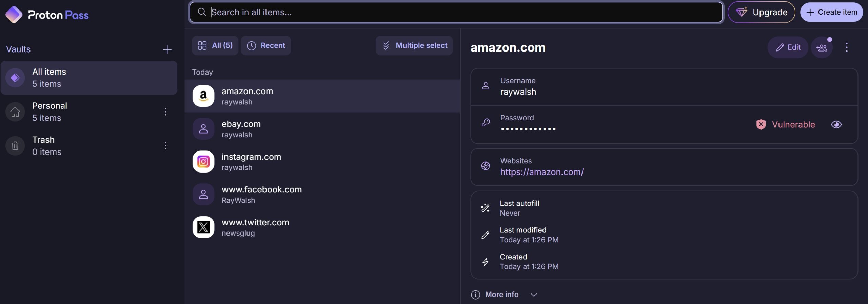
Task: Click the Twitter X logo icon
Action: point(203,227)
